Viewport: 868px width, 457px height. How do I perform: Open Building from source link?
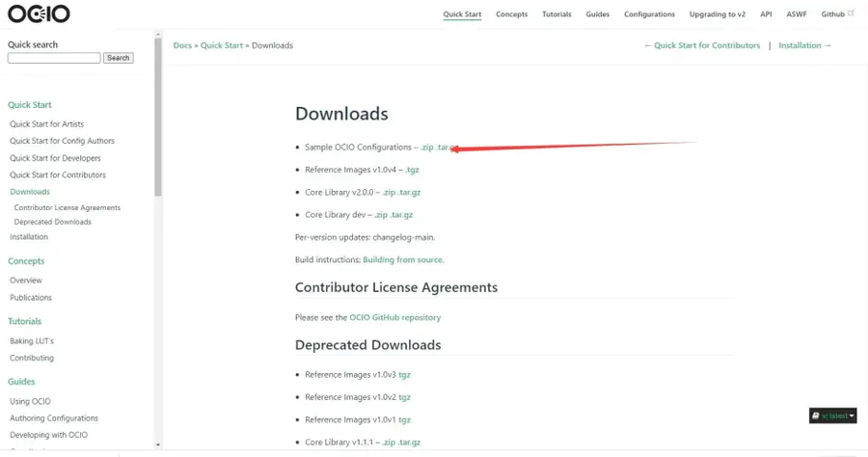point(402,259)
